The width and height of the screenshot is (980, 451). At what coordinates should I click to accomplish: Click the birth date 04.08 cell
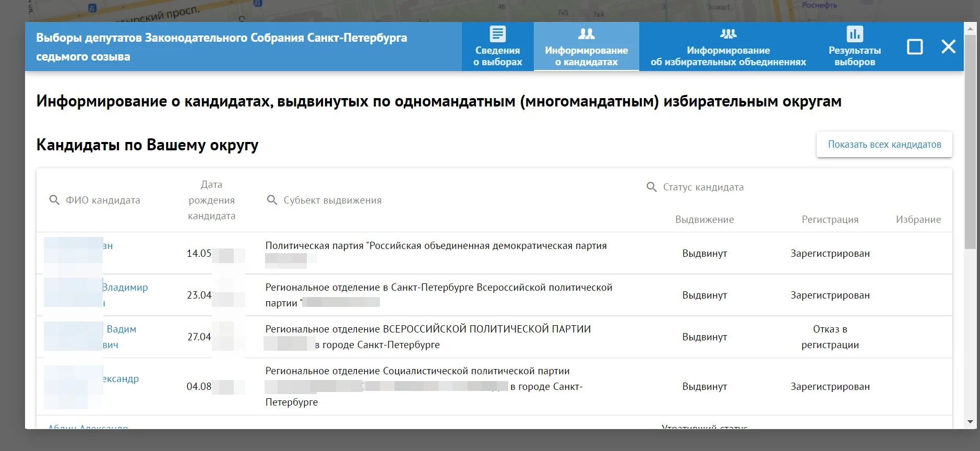coord(199,386)
